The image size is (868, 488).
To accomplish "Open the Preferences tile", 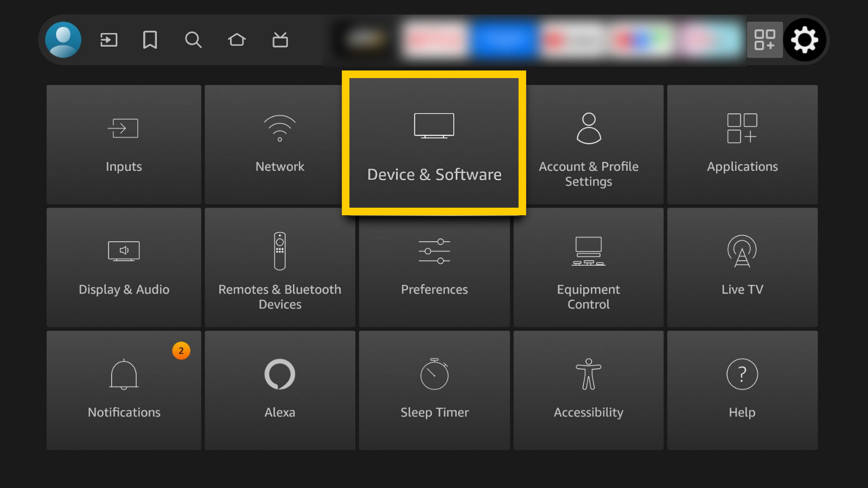I will 434,271.
